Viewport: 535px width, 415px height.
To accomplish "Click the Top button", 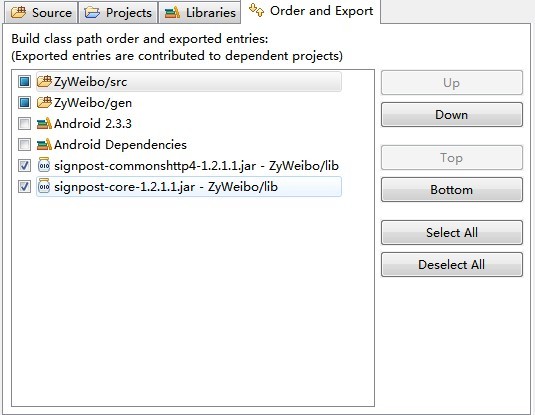I will tap(452, 158).
